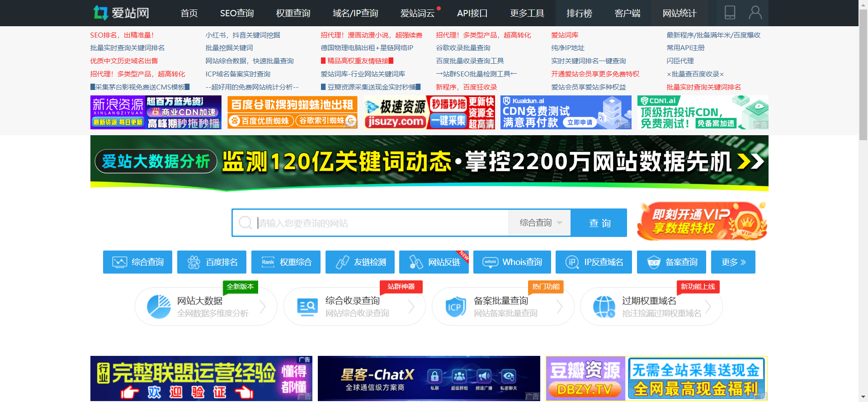Open arrow on 综合收录查询 card
The height and width of the screenshot is (402, 868).
coord(411,307)
